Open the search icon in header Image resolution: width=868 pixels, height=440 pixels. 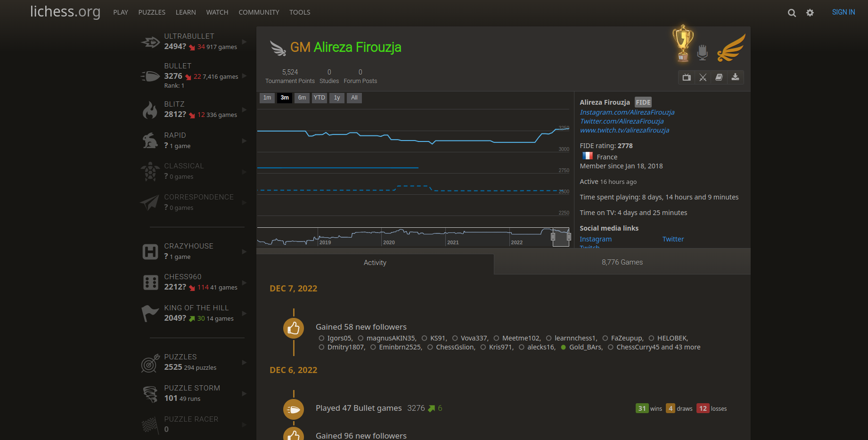[x=792, y=13]
